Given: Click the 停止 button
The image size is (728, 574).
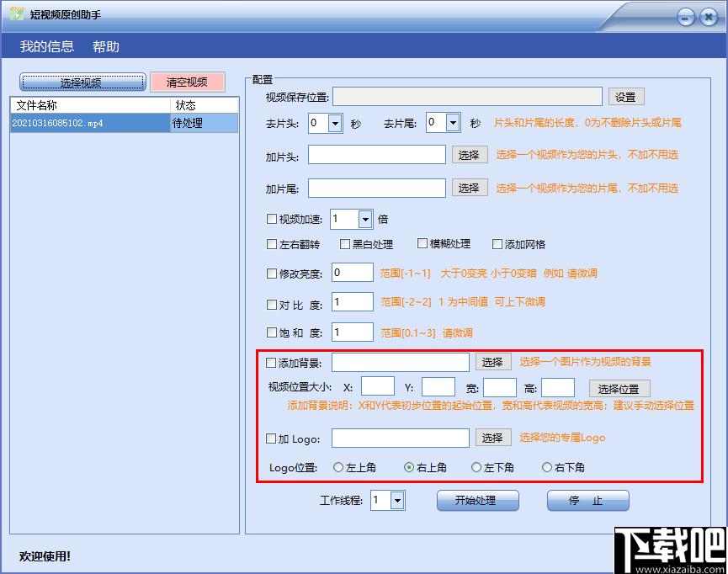Looking at the screenshot, I should coord(587,501).
